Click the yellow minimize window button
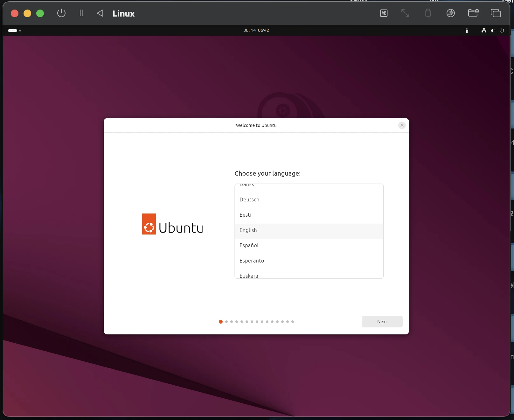The image size is (514, 420). pos(27,13)
